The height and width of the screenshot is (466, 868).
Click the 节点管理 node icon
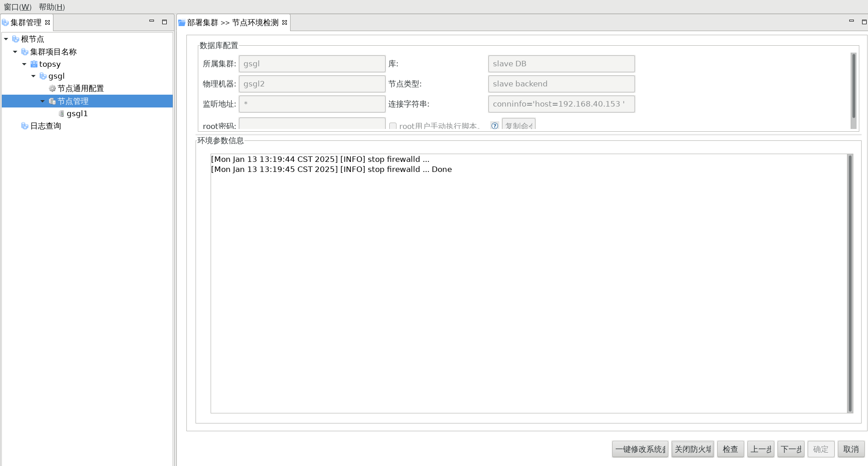52,101
